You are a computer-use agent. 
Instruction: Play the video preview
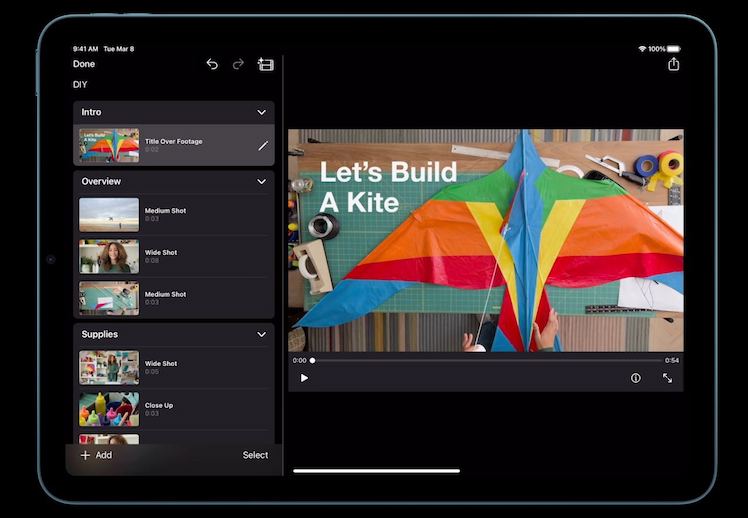click(304, 378)
